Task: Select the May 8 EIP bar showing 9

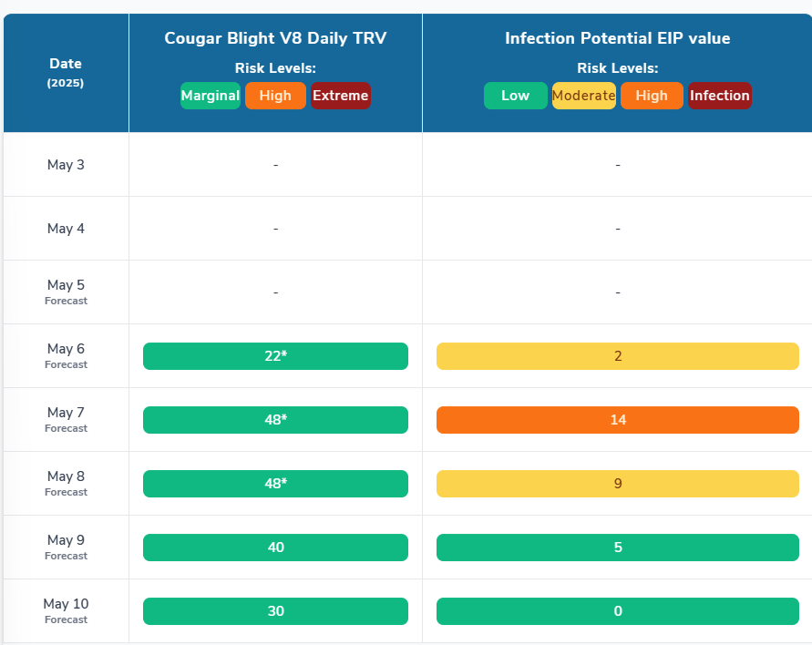Action: (x=618, y=484)
